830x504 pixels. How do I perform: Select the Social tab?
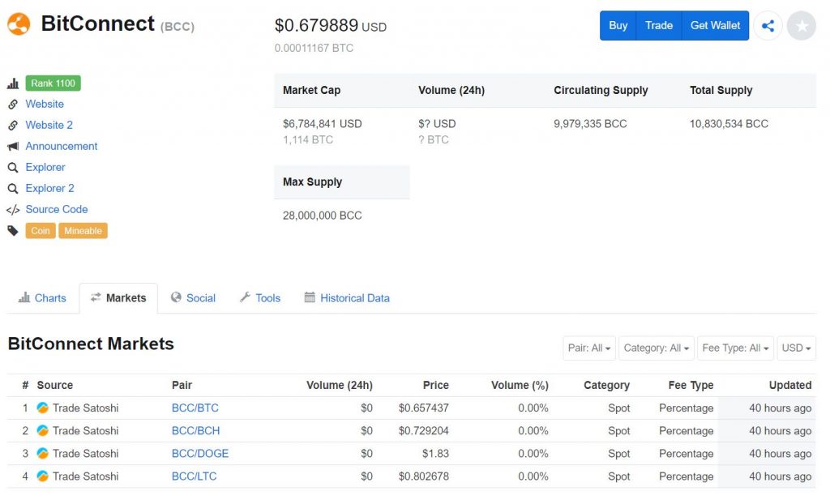(193, 298)
